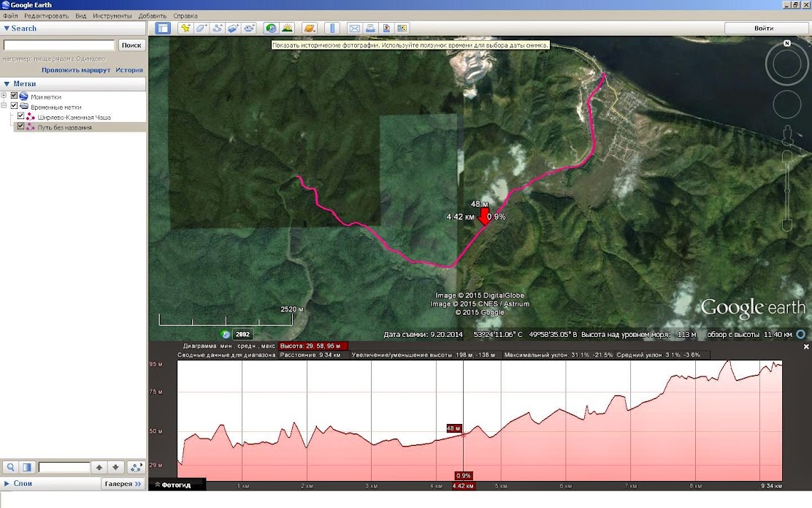Click the Войти sign-in button
Viewport: 812px width, 508px height.
(x=763, y=28)
